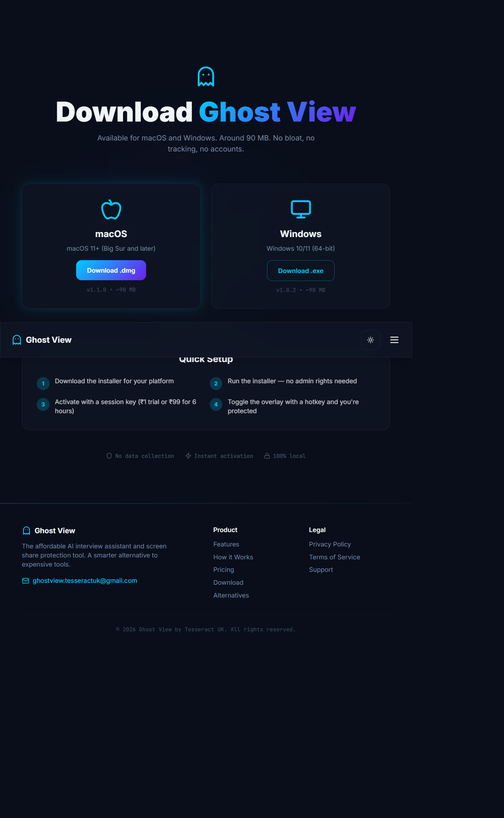
Task: Click the 'Legal' footer heading
Action: click(x=317, y=530)
